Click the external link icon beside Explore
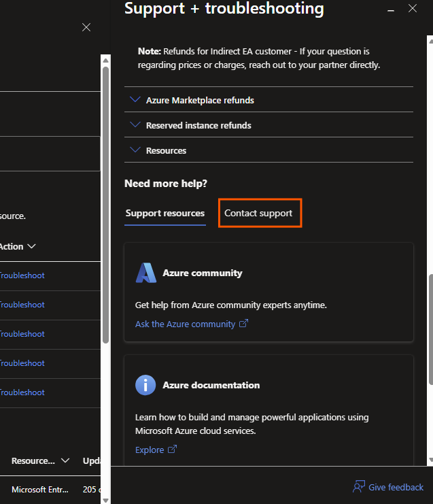Viewport: 433px width, 504px height. point(172,449)
